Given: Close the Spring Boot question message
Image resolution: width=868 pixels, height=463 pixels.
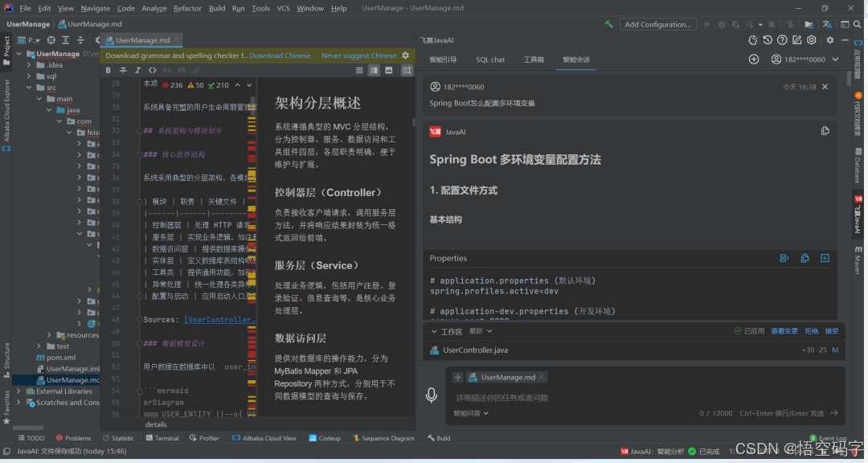Looking at the screenshot, I should pos(825,86).
